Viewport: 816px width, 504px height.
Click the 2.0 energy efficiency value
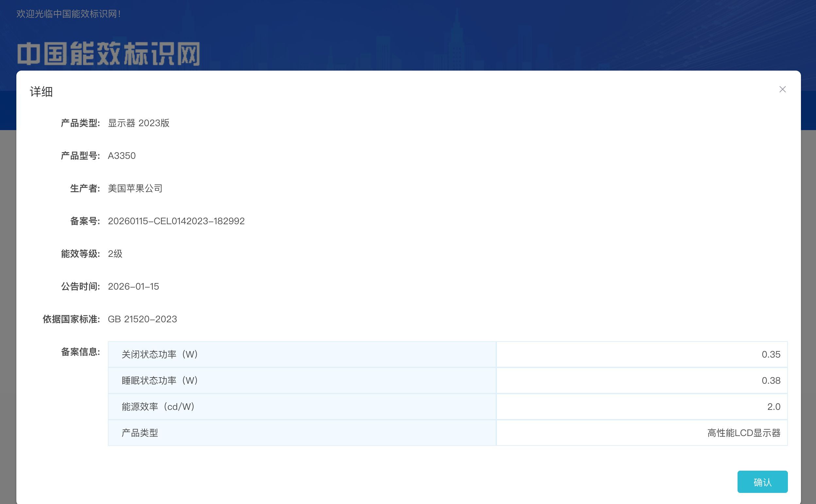[x=773, y=407]
